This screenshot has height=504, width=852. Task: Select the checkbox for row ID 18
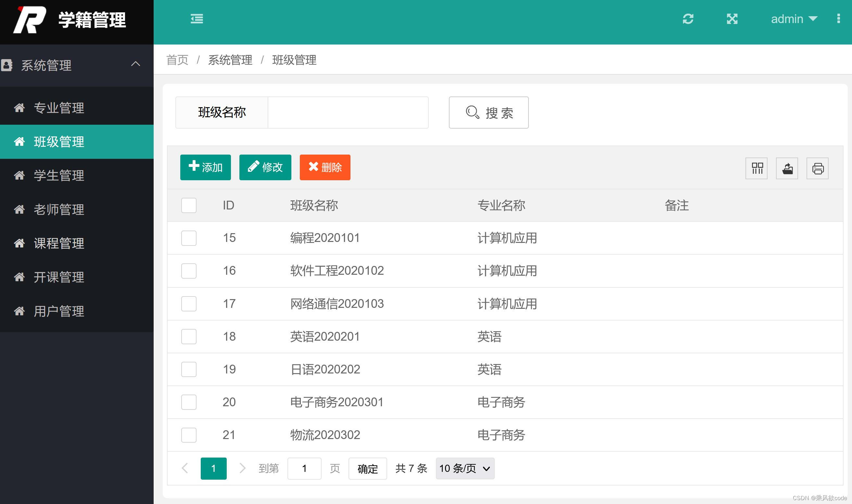[x=189, y=336]
